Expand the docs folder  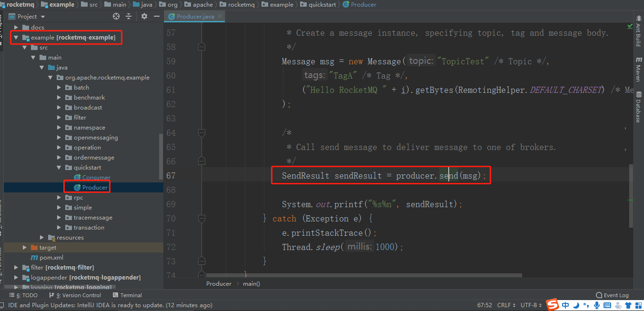[x=16, y=28]
